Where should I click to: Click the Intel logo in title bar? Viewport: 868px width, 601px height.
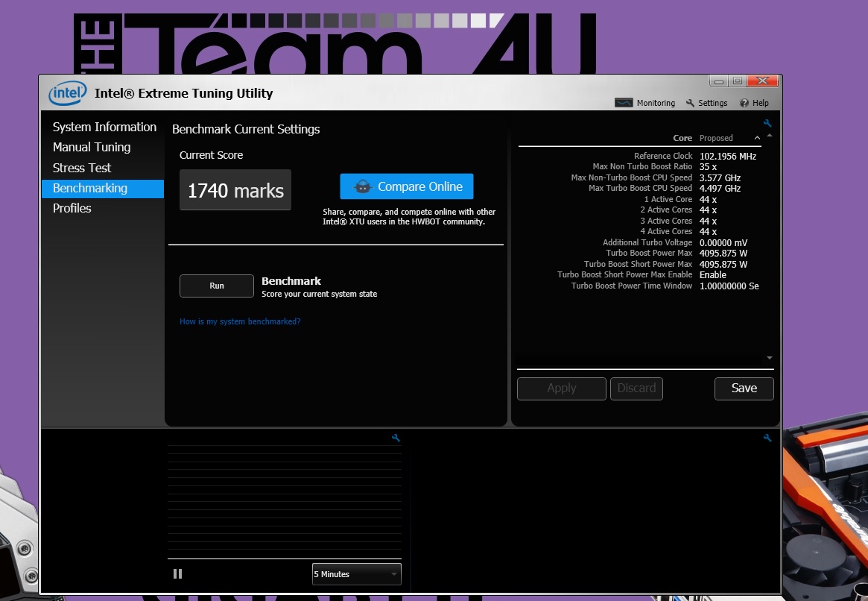(68, 93)
